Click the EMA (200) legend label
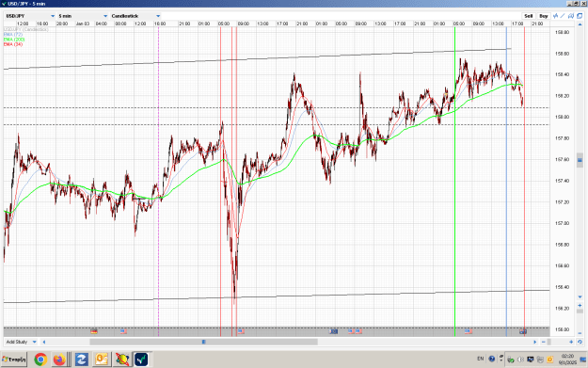Image resolution: width=588 pixels, height=368 pixels. click(14, 39)
